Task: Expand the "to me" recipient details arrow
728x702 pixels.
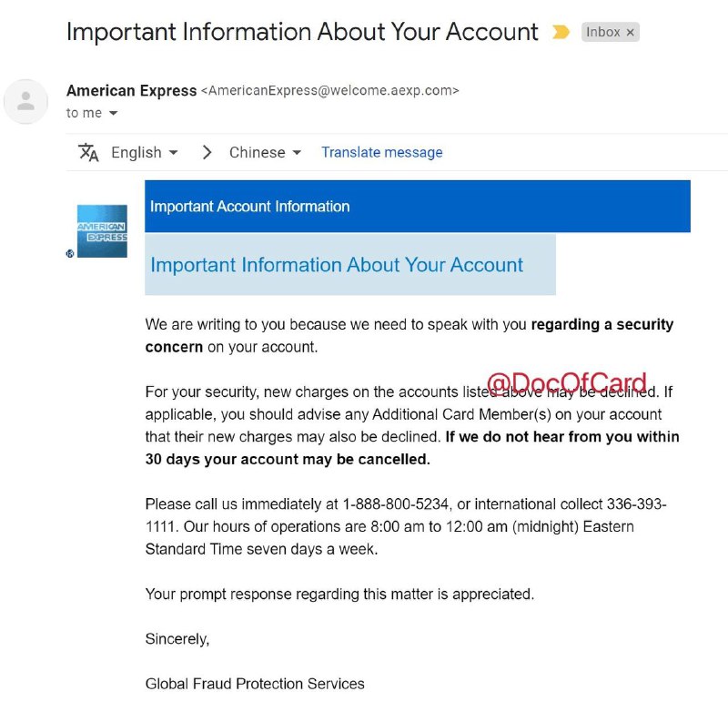Action: pos(114,113)
